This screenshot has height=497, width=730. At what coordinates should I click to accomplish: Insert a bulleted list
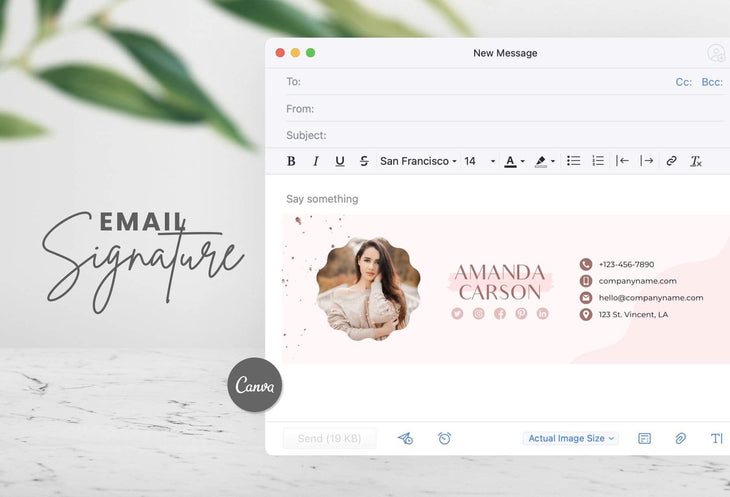point(574,161)
